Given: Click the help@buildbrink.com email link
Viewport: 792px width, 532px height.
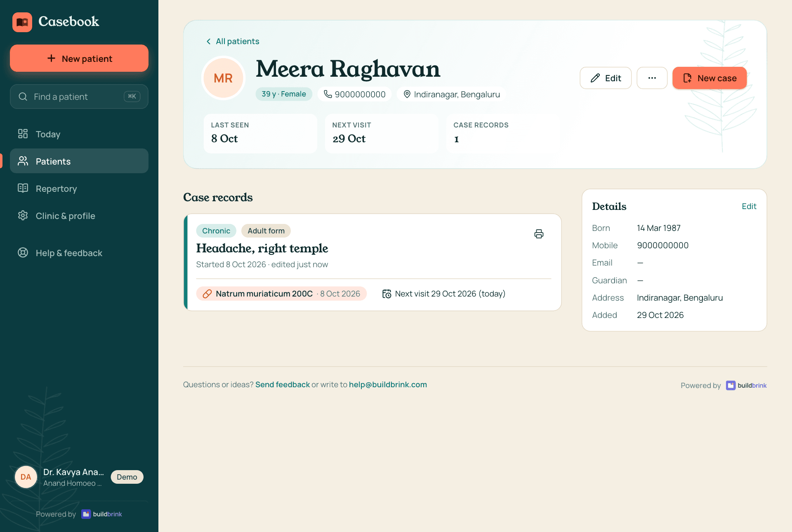Looking at the screenshot, I should (388, 384).
